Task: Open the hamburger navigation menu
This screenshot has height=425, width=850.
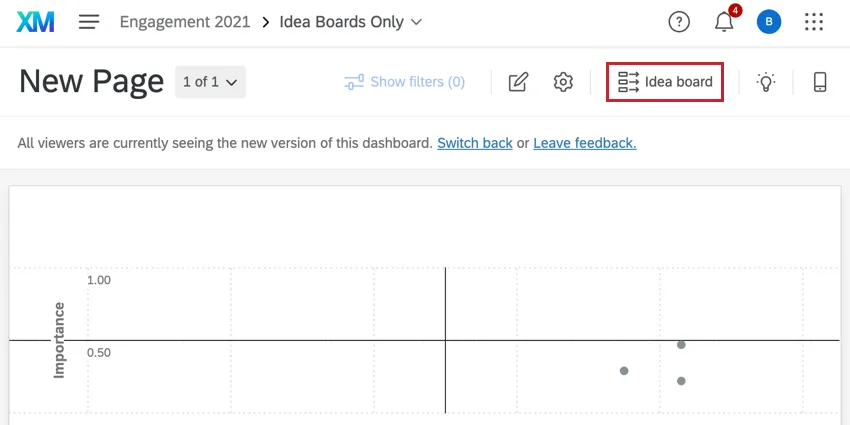Action: pos(89,22)
